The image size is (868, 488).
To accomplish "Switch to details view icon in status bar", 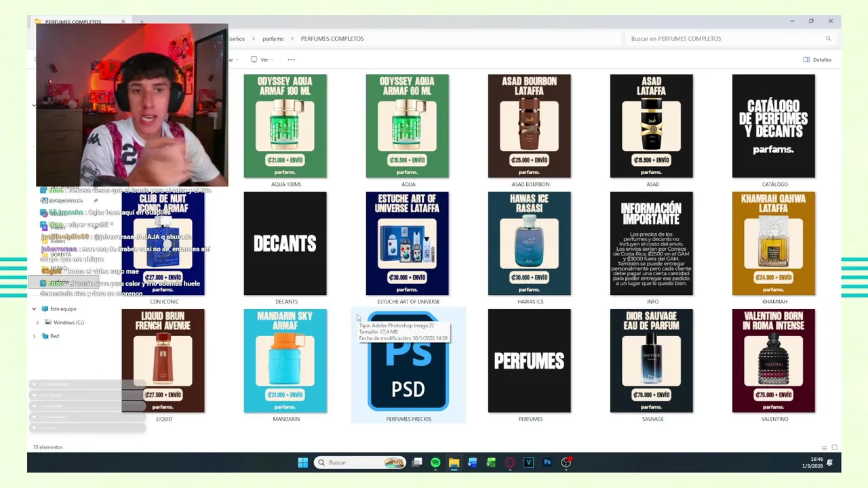I will pyautogui.click(x=824, y=447).
